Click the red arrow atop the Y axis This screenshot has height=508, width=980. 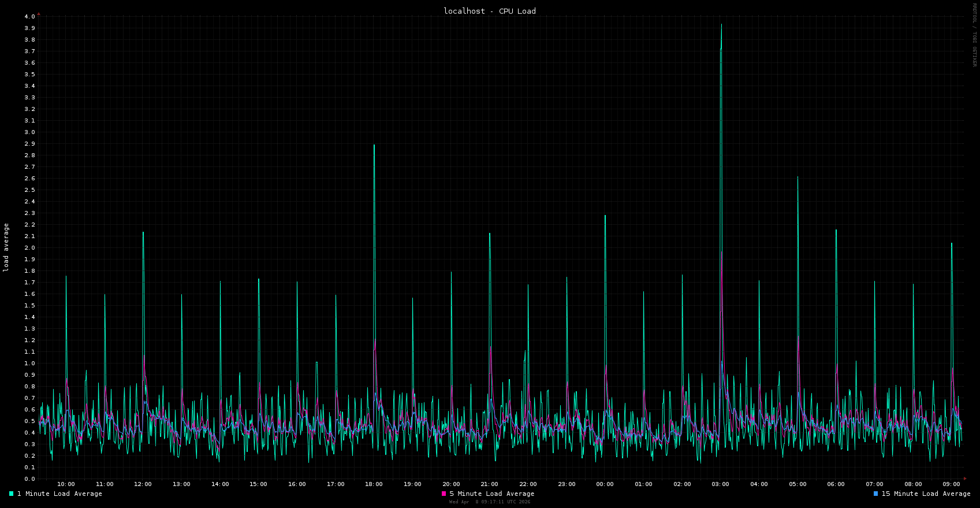(x=39, y=13)
